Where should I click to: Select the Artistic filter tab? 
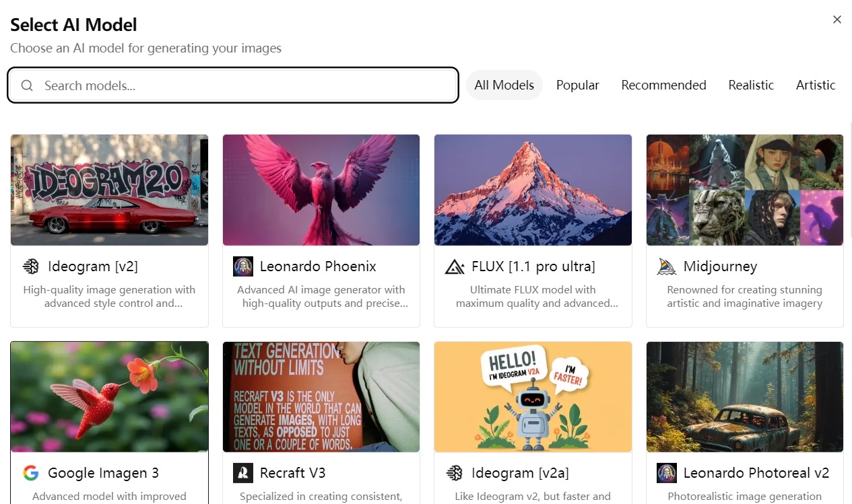[816, 85]
